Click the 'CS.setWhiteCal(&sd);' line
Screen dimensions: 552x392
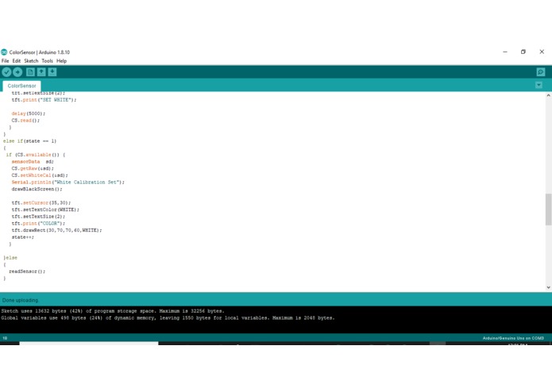pyautogui.click(x=40, y=175)
